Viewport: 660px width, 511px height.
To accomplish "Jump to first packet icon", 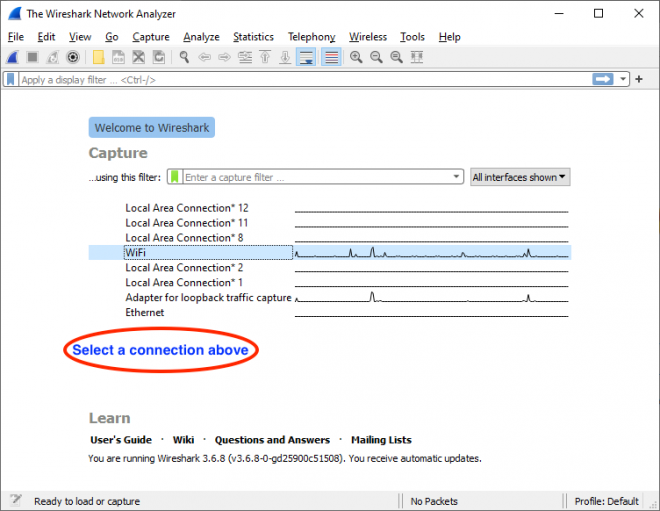I will [265, 57].
